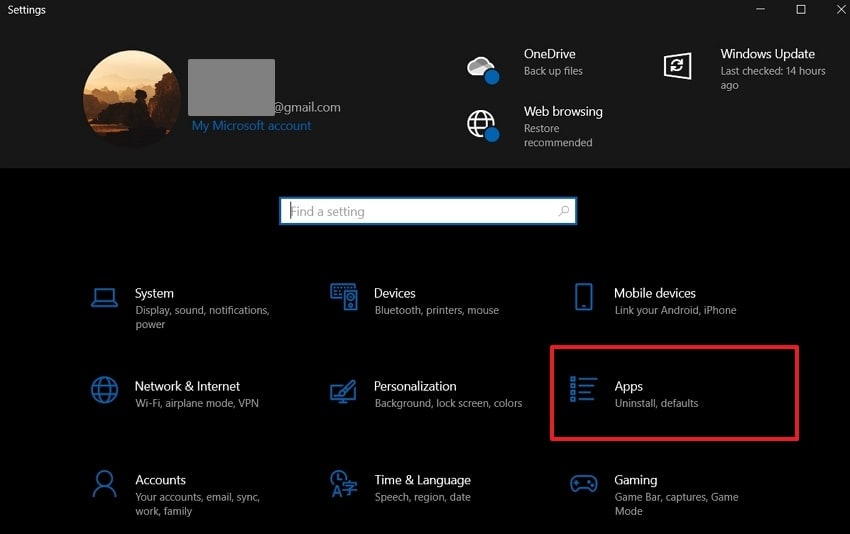Close the Settings window
This screenshot has width=850, height=534.
click(x=841, y=9)
